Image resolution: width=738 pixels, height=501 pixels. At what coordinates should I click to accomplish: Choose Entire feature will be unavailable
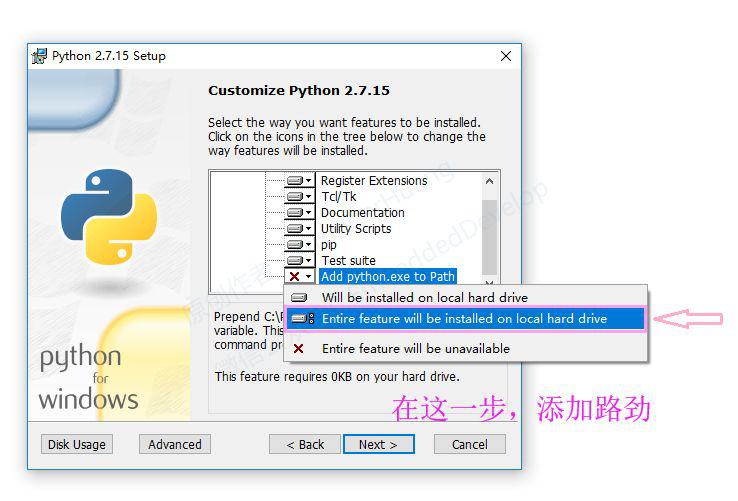pos(465,349)
